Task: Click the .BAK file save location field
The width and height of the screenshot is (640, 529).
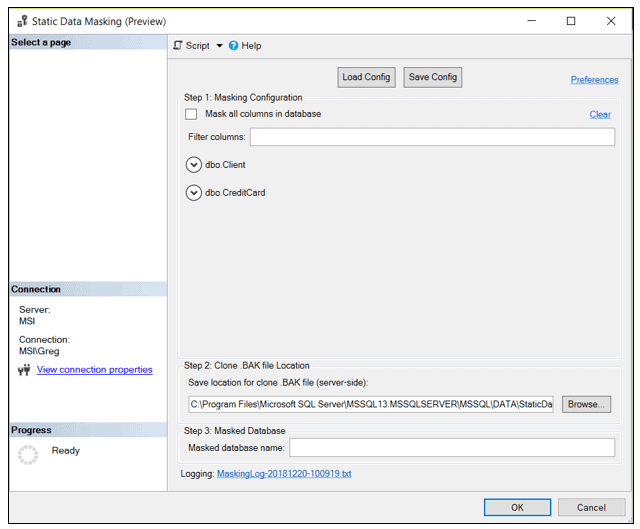Action: coord(370,405)
